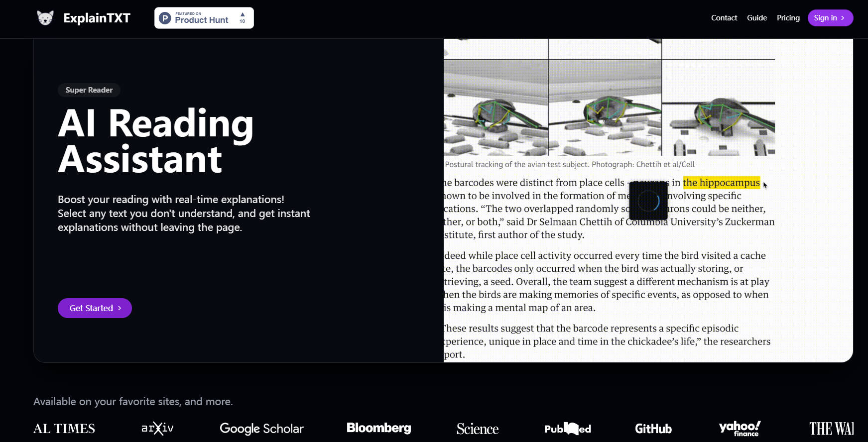Viewport: 868px width, 442px height.
Task: Open the ExplainTXT home link text
Action: (x=97, y=18)
